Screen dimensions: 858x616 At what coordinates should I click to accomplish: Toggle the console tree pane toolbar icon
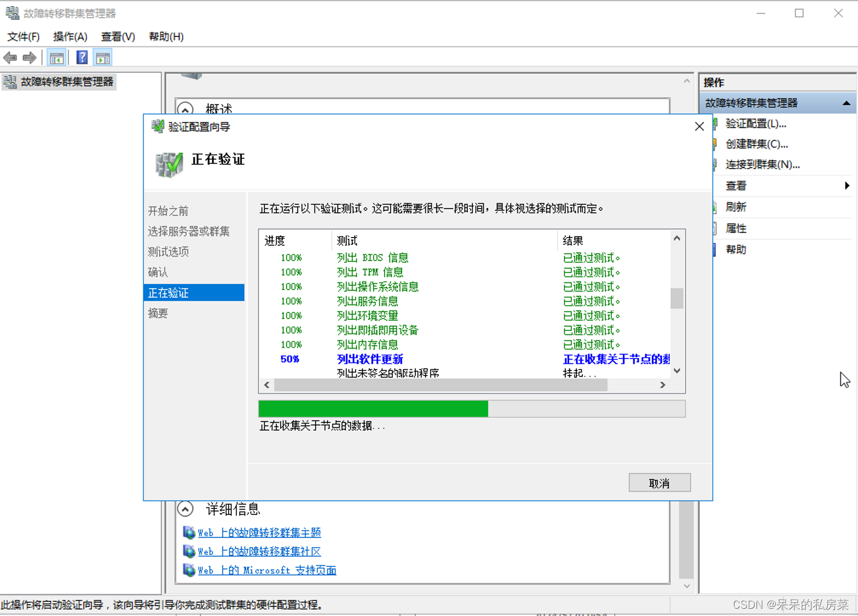[57, 58]
